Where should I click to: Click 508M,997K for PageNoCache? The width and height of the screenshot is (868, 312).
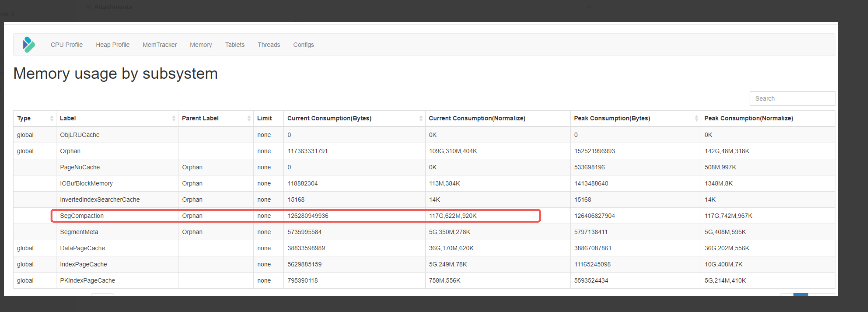coord(720,167)
